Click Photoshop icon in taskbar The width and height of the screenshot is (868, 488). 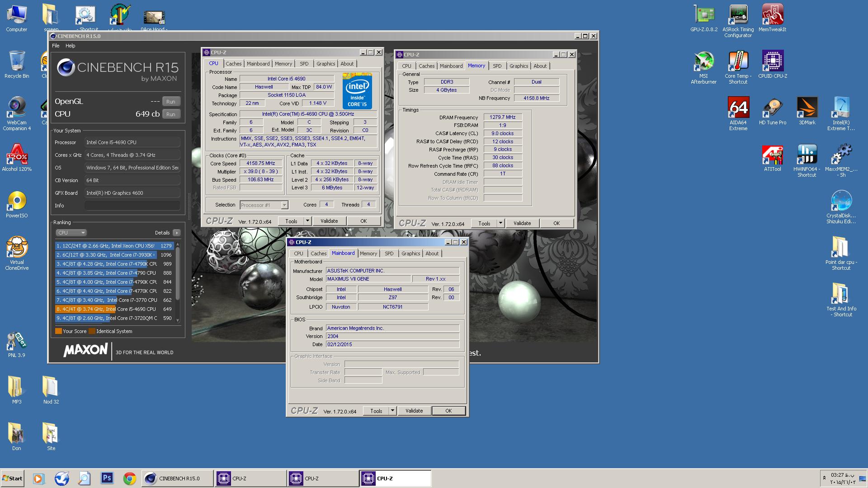point(107,478)
